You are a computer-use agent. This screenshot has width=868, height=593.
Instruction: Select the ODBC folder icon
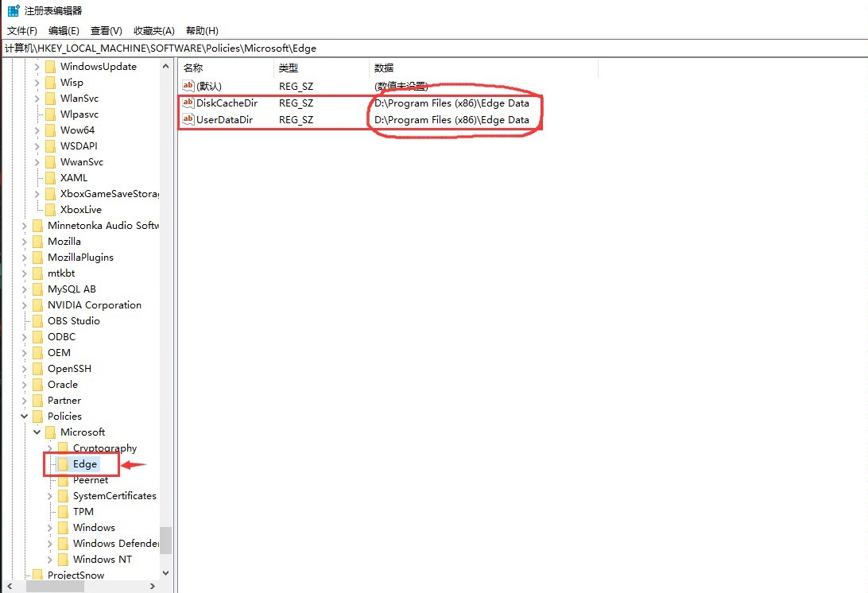point(37,337)
